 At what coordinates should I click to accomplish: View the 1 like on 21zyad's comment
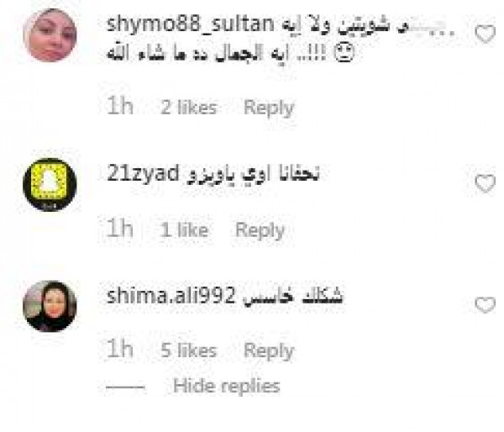click(x=184, y=230)
